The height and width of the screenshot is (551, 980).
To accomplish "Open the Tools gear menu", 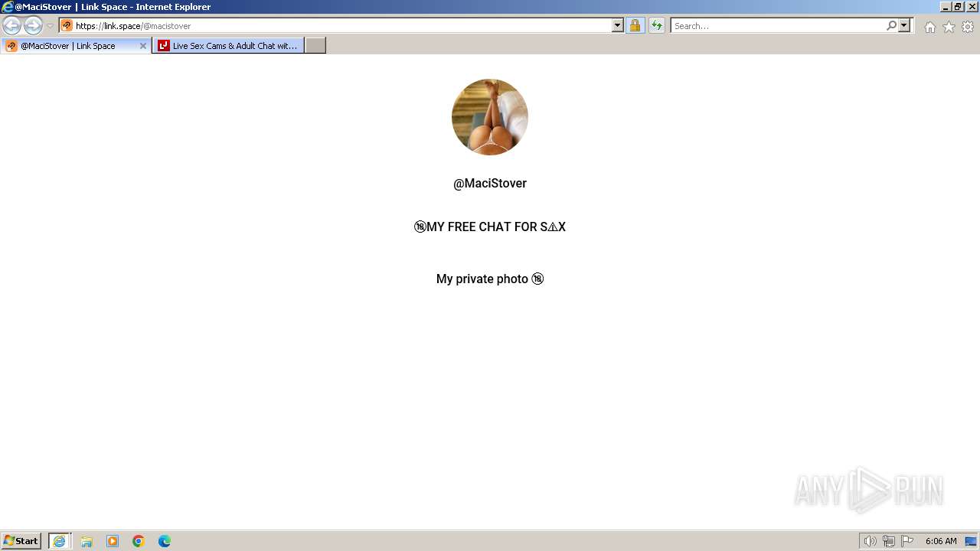I will coord(968,27).
